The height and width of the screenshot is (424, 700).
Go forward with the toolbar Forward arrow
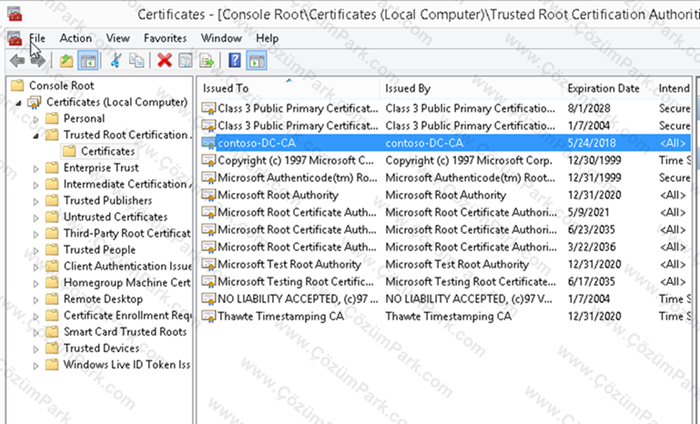pos(38,60)
